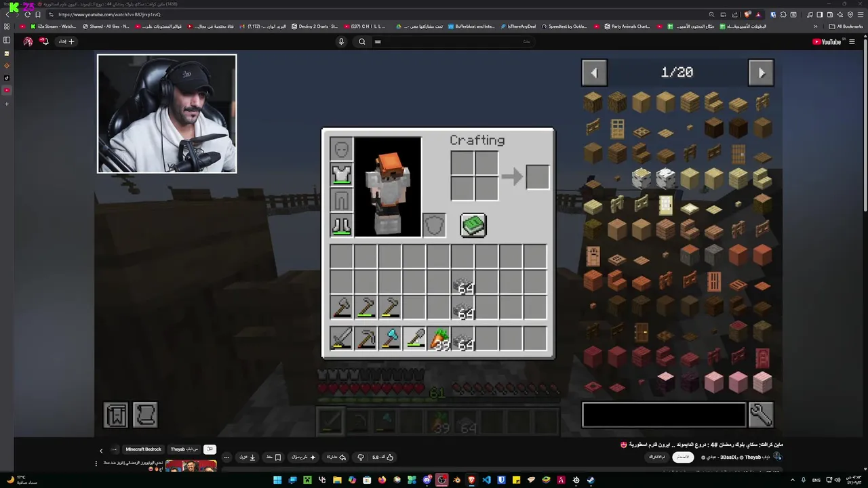Select the shield off-hand slot
Image resolution: width=868 pixels, height=488 pixels.
(434, 225)
